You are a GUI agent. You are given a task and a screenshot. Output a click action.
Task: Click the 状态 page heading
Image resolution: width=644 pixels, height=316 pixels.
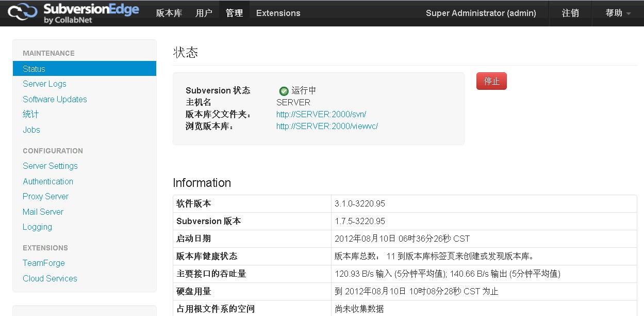tap(186, 53)
